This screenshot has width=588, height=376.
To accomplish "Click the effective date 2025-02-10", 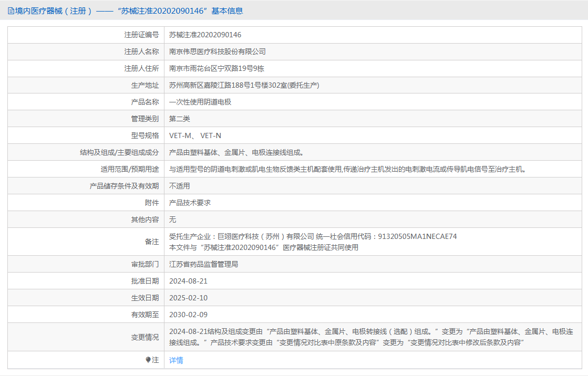I will (x=188, y=298).
